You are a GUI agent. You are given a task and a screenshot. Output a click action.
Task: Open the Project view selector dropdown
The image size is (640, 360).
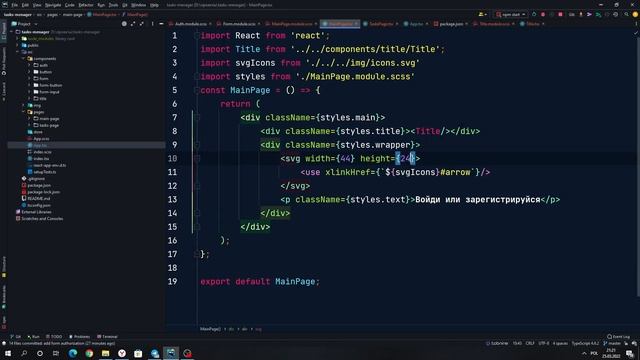[24, 24]
